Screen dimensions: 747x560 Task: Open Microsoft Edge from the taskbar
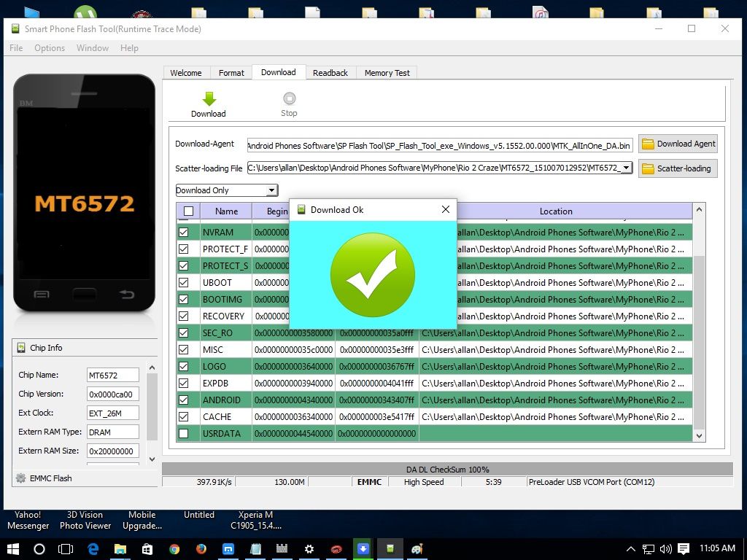[x=93, y=549]
